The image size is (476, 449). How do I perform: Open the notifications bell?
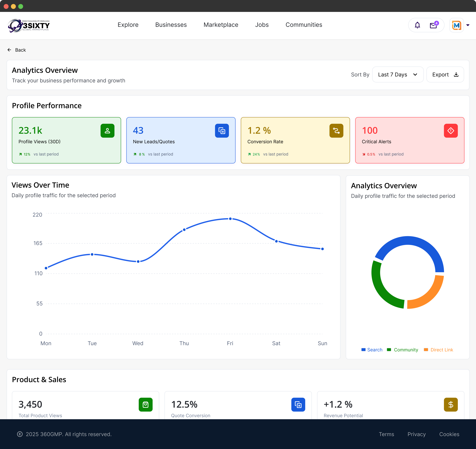tap(417, 25)
